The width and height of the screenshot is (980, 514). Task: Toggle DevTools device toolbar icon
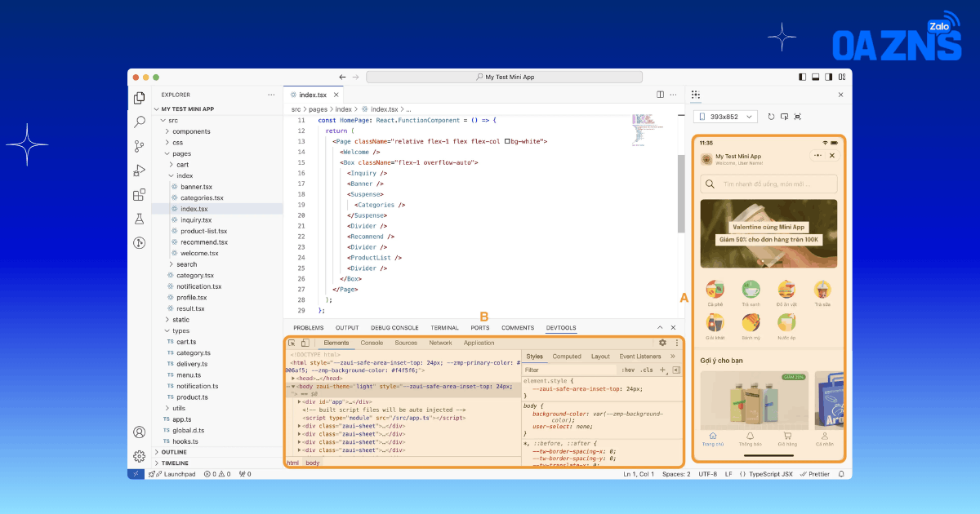click(x=305, y=343)
